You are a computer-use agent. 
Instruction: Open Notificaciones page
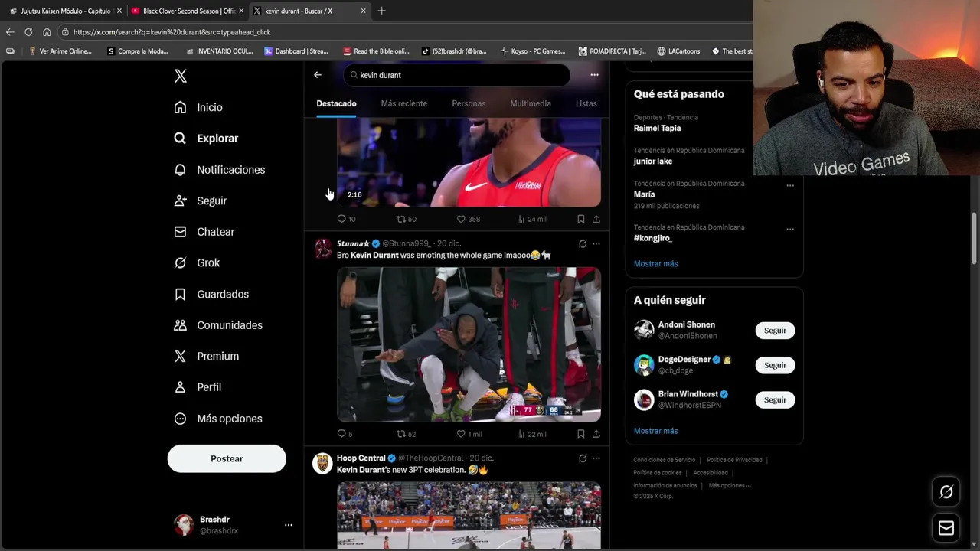(219, 170)
